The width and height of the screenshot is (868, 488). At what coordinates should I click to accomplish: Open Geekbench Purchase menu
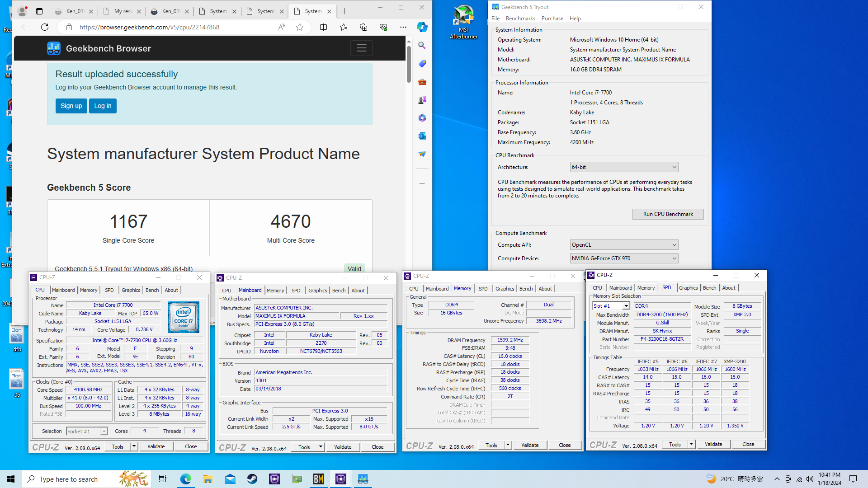[552, 19]
